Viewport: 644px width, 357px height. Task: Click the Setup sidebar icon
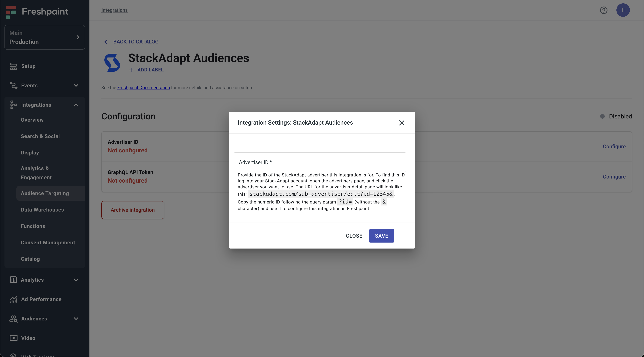pos(13,66)
